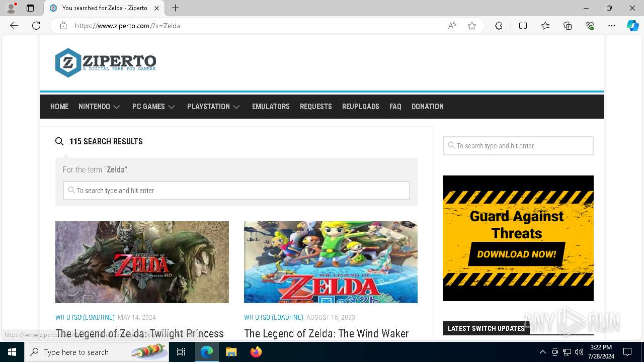The height and width of the screenshot is (362, 644).
Task: Click the sidebar search field
Action: (x=518, y=146)
